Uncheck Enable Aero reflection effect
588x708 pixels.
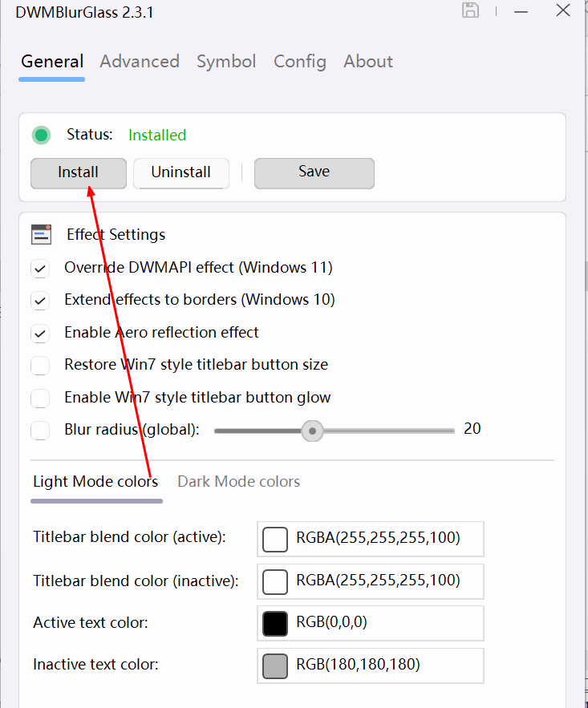tap(40, 333)
